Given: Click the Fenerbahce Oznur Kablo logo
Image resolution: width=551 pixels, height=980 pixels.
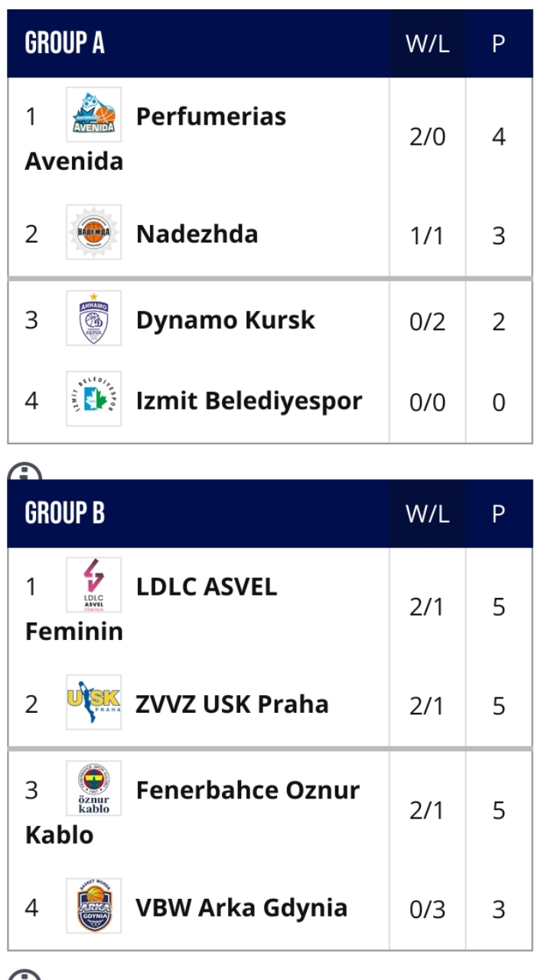Looking at the screenshot, I should (93, 789).
